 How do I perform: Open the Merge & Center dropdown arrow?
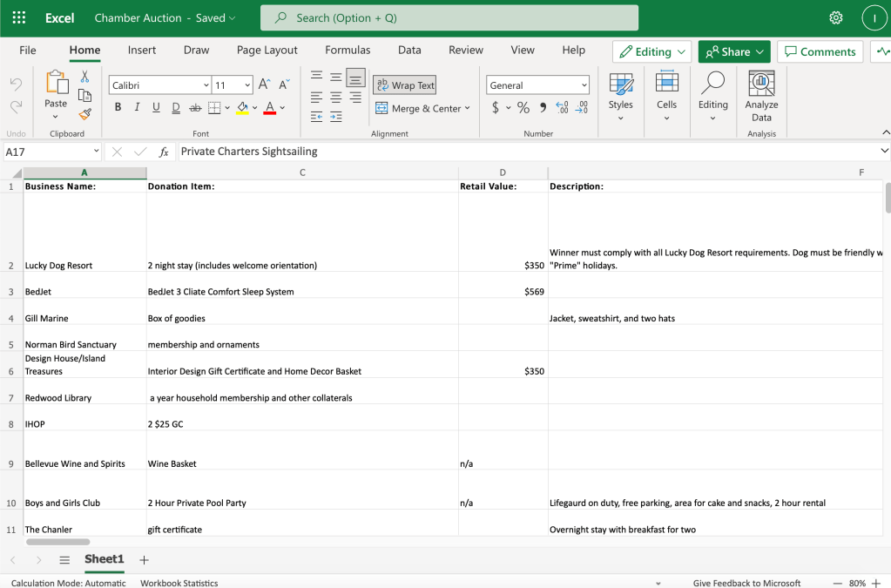468,109
